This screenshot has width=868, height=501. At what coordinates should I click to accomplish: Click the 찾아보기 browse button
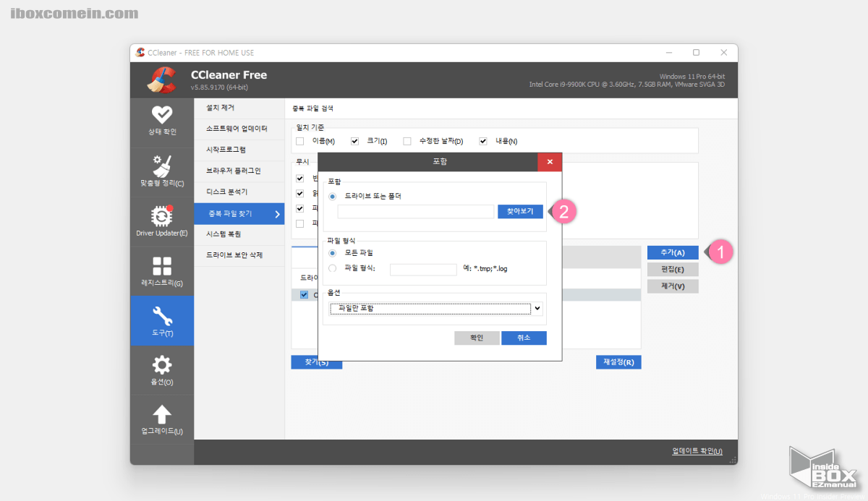coord(519,211)
